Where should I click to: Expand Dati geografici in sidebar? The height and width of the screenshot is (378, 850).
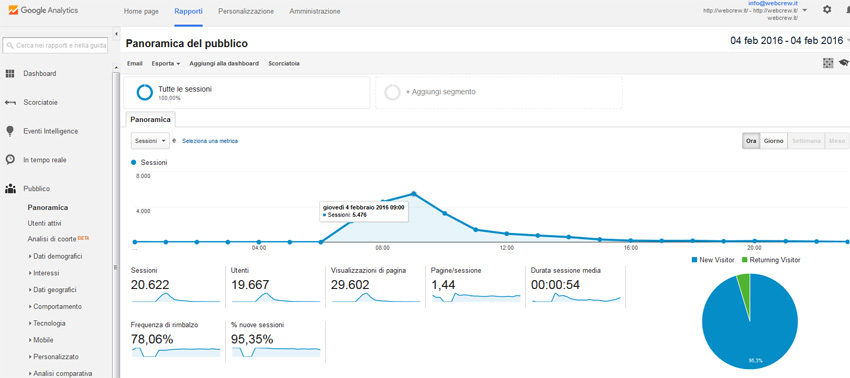52,290
